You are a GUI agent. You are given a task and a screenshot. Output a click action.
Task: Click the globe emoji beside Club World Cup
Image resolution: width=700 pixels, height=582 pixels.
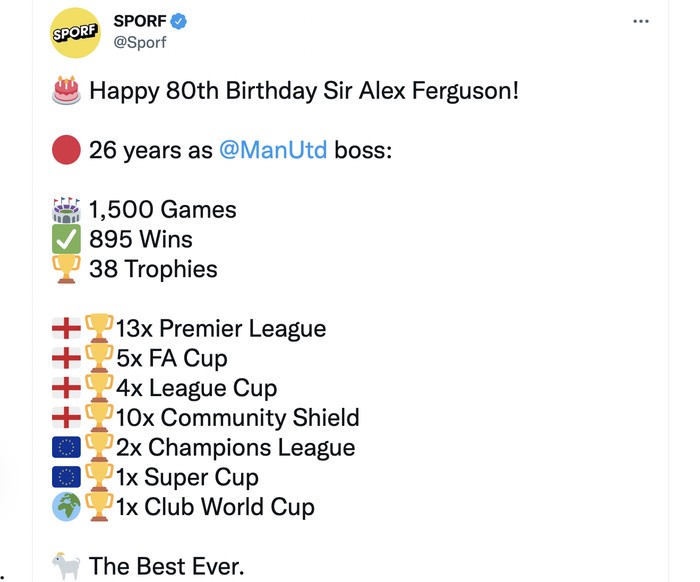pyautogui.click(x=66, y=506)
